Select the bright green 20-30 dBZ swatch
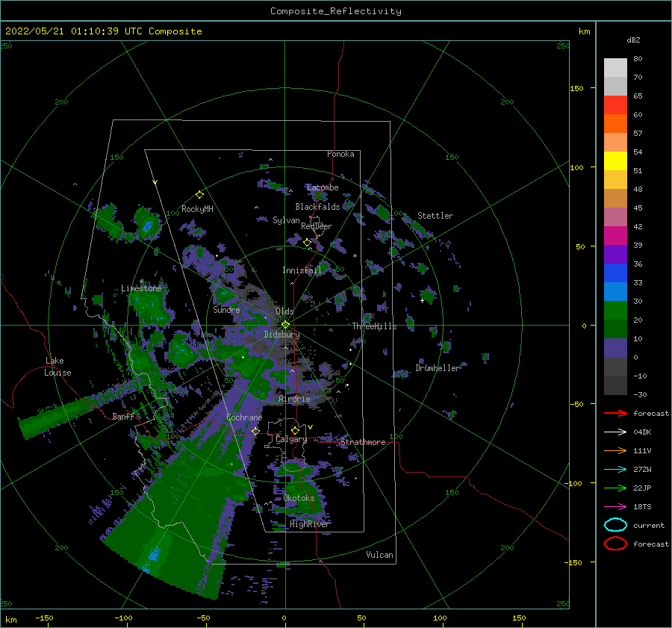 click(x=615, y=311)
